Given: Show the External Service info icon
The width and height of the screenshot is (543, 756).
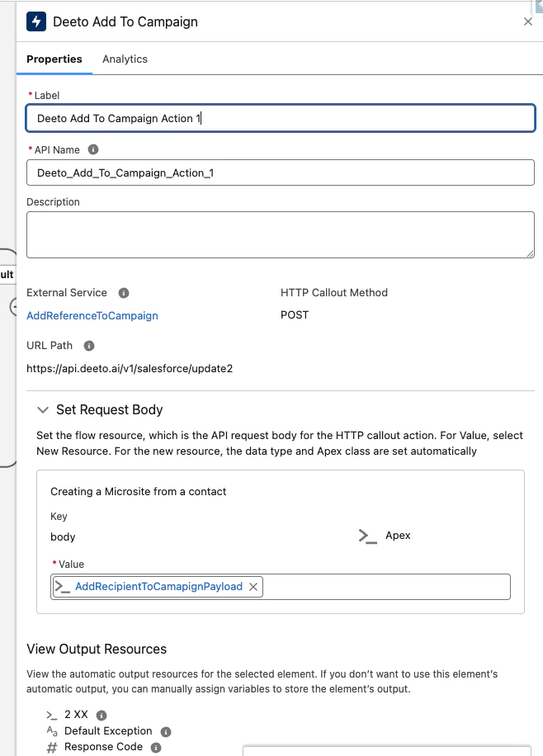Looking at the screenshot, I should [x=124, y=293].
